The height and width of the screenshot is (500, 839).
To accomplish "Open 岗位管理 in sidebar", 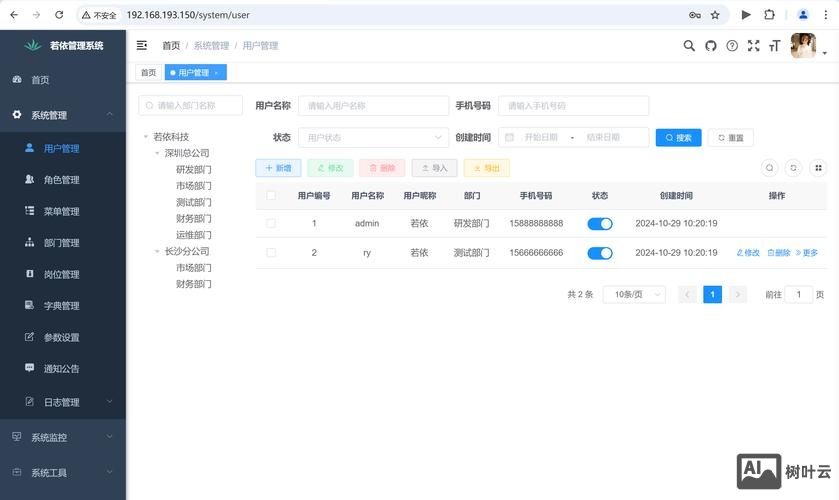I will (63, 274).
